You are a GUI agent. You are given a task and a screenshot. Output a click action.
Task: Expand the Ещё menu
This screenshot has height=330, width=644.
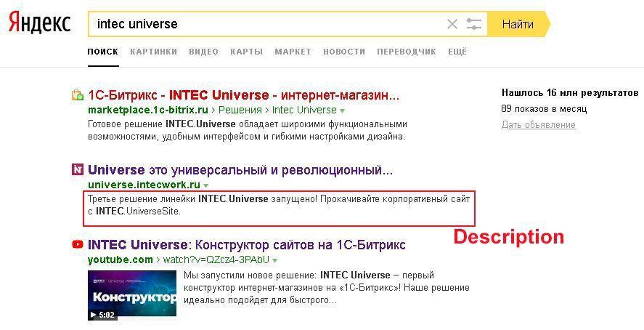[x=457, y=52]
